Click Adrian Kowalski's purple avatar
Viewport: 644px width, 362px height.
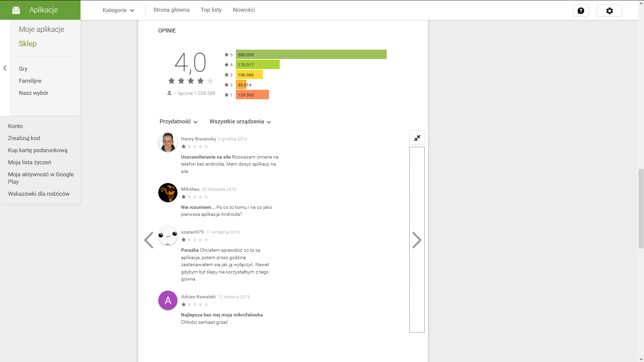[x=168, y=300]
